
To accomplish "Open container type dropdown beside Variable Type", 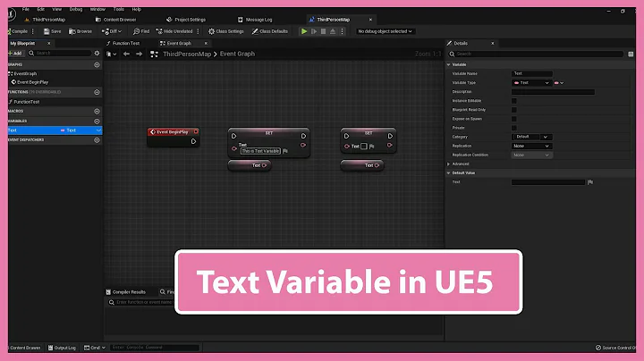I will click(x=559, y=83).
